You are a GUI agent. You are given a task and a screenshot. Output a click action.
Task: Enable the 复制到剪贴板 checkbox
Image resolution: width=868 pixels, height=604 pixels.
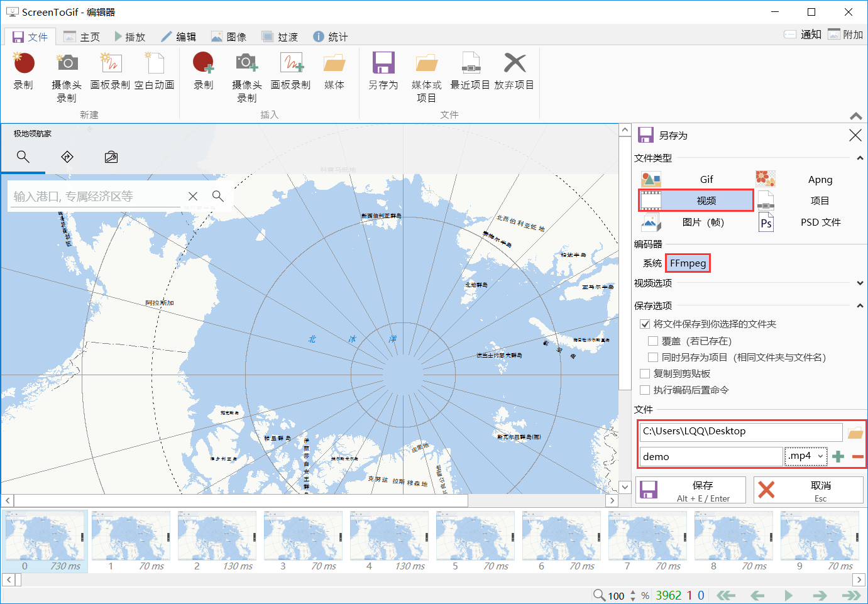pos(645,374)
